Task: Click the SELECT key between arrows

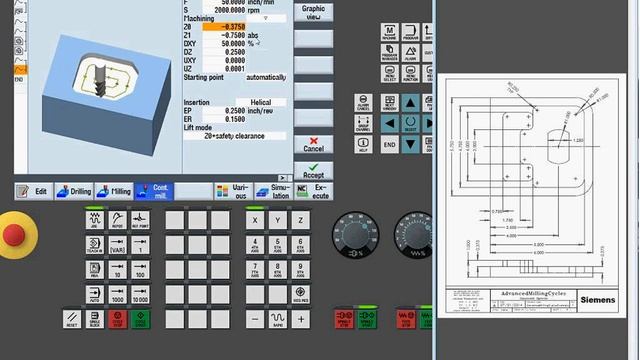Action: coord(410,123)
